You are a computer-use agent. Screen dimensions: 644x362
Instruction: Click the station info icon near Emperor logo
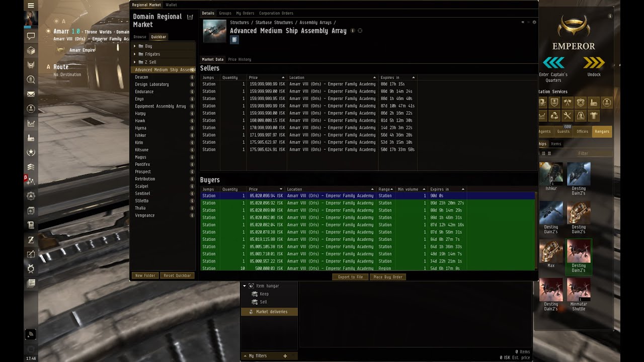point(610,16)
